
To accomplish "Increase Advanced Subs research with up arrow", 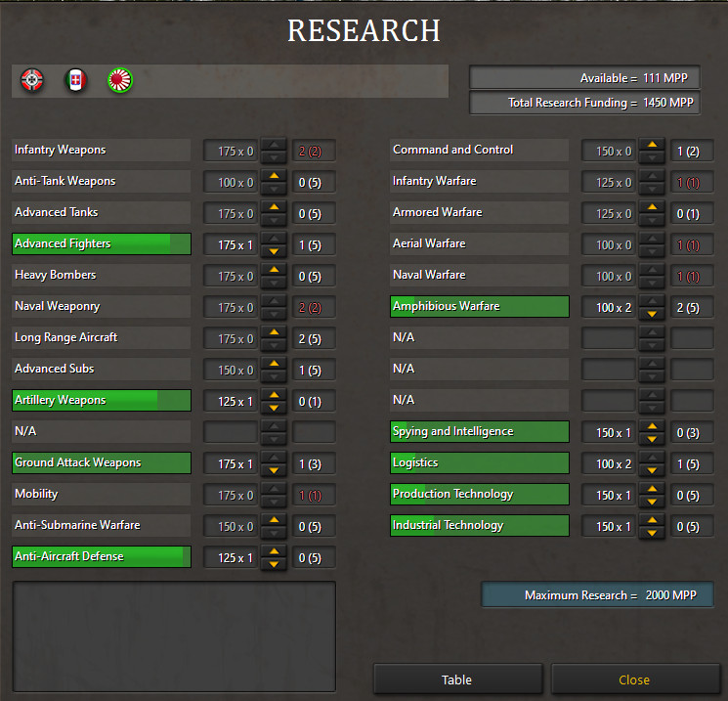I will (x=274, y=364).
